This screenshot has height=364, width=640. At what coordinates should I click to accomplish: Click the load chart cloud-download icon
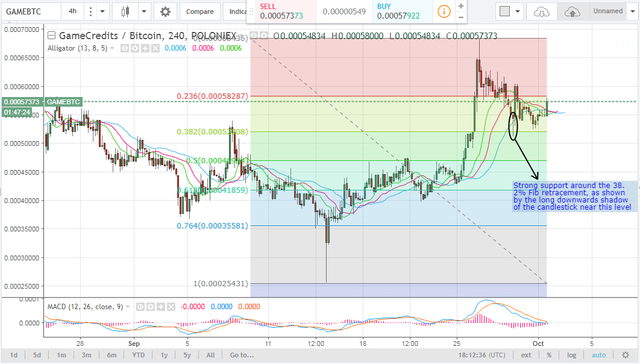(541, 12)
